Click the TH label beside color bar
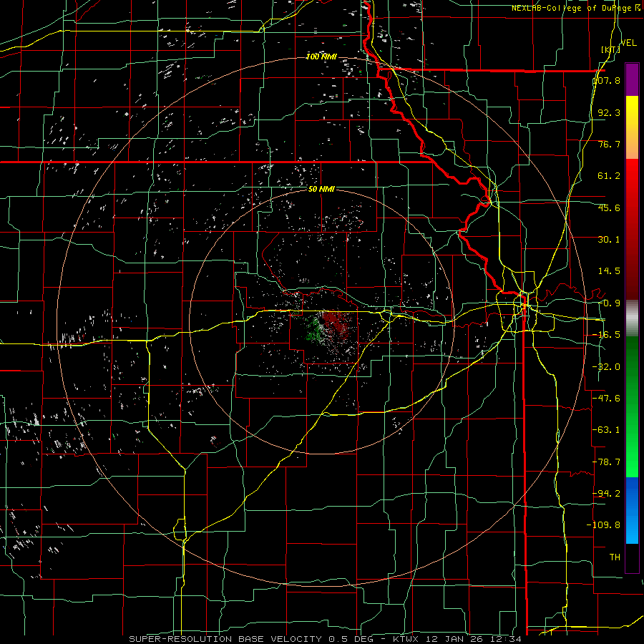Screen dimensions: 644x644 pos(615,557)
